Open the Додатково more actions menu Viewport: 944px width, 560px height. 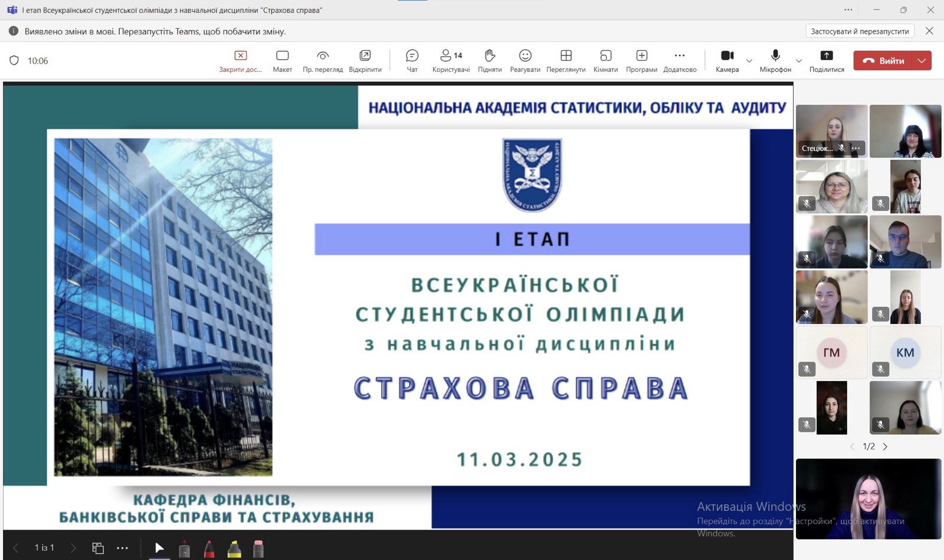(x=680, y=61)
